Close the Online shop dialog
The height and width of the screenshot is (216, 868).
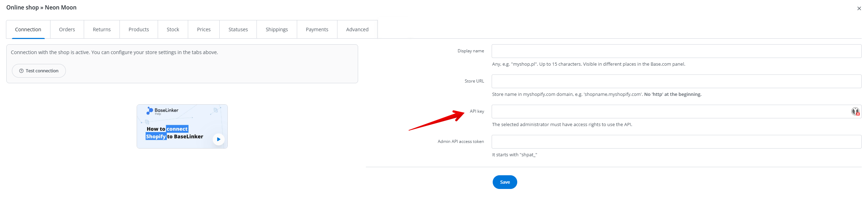(859, 8)
